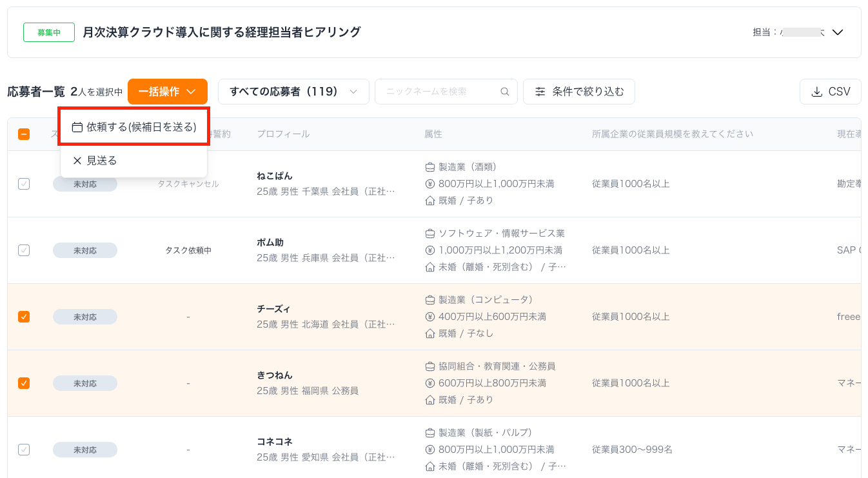This screenshot has width=868, height=478.
Task: Click the calendar icon in dropdown menu
Action: pos(77,127)
